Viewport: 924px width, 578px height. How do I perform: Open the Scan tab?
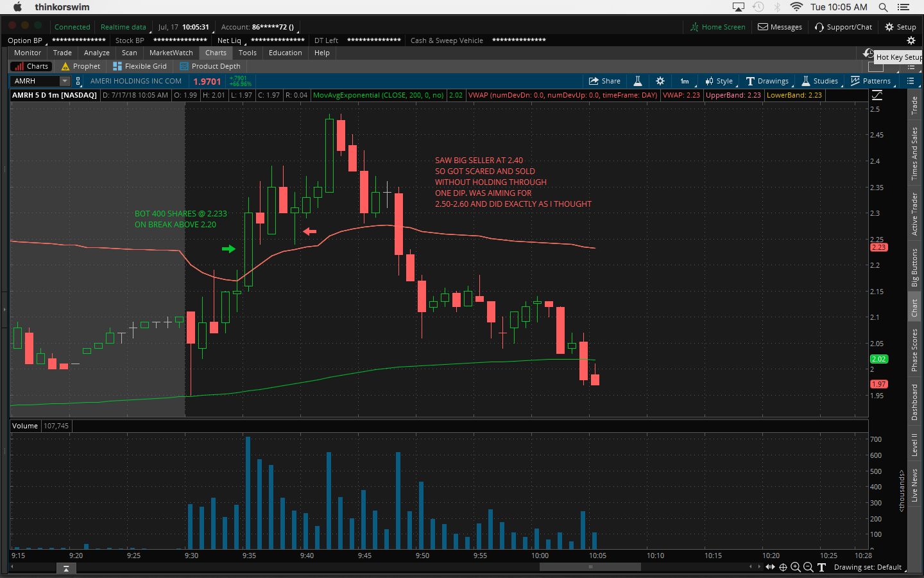tap(130, 53)
